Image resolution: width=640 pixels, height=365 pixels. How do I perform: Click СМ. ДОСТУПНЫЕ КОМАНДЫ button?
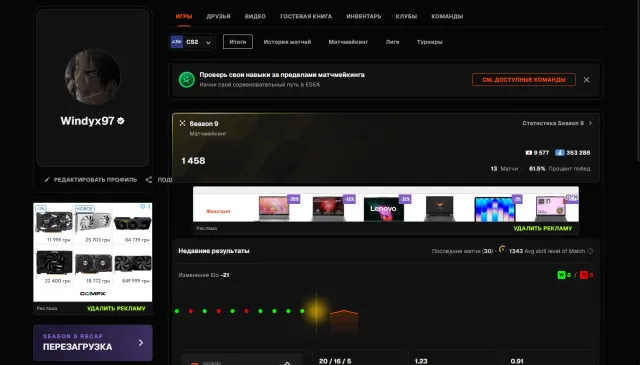[x=524, y=80]
